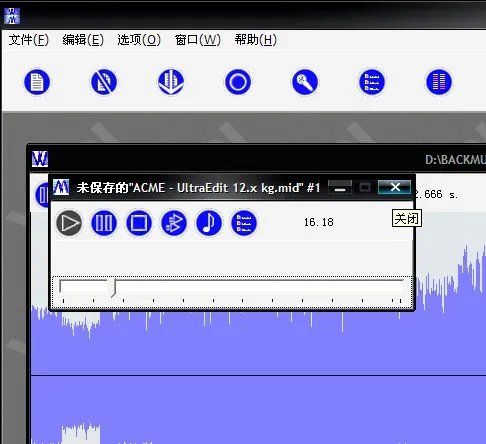
Task: Click the Bluetooth-like icon in MIDI window
Action: pyautogui.click(x=174, y=223)
